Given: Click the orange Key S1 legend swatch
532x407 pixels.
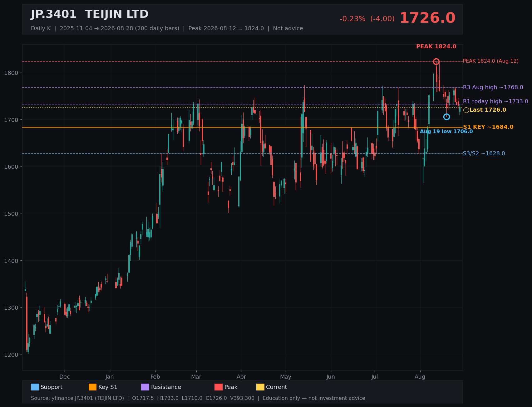Looking at the screenshot, I should coord(93,387).
